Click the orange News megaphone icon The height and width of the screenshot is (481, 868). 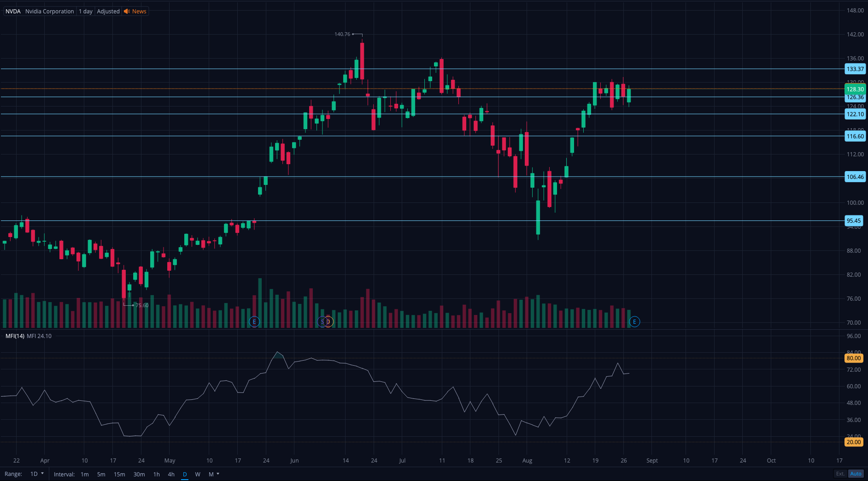click(x=127, y=12)
